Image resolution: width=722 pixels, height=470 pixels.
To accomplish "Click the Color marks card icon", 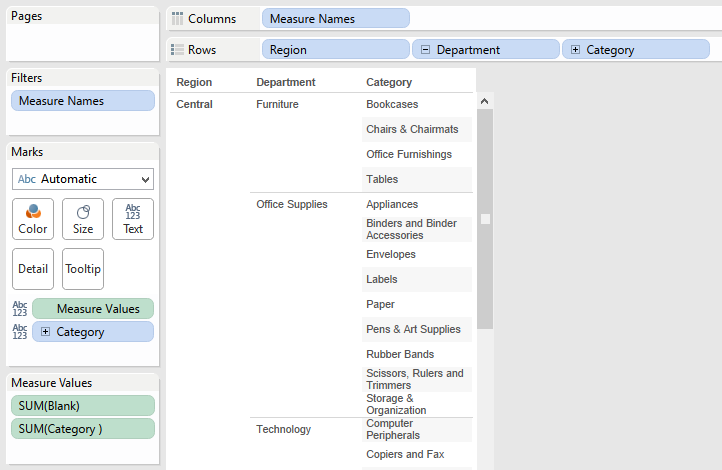I will tap(33, 218).
